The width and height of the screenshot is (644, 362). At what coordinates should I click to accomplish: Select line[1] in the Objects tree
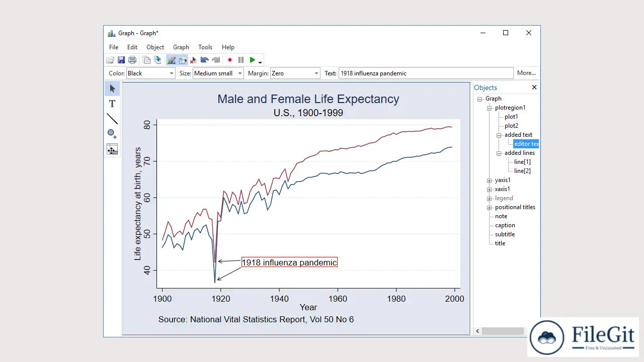click(x=522, y=162)
